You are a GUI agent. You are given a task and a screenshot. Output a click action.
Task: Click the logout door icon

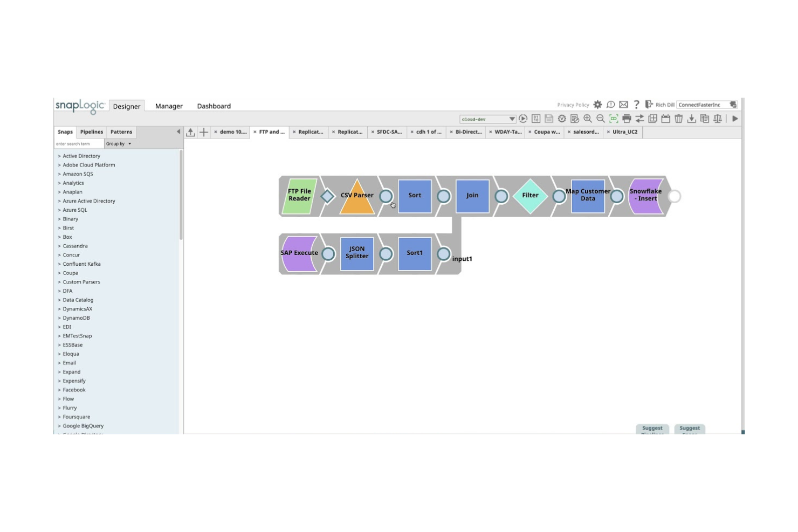point(649,105)
